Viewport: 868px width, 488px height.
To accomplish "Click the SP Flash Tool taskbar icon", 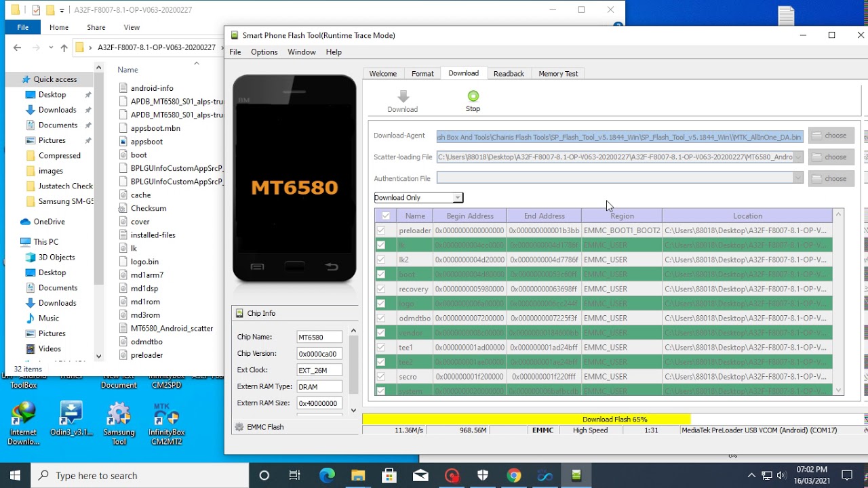I will tap(576, 476).
